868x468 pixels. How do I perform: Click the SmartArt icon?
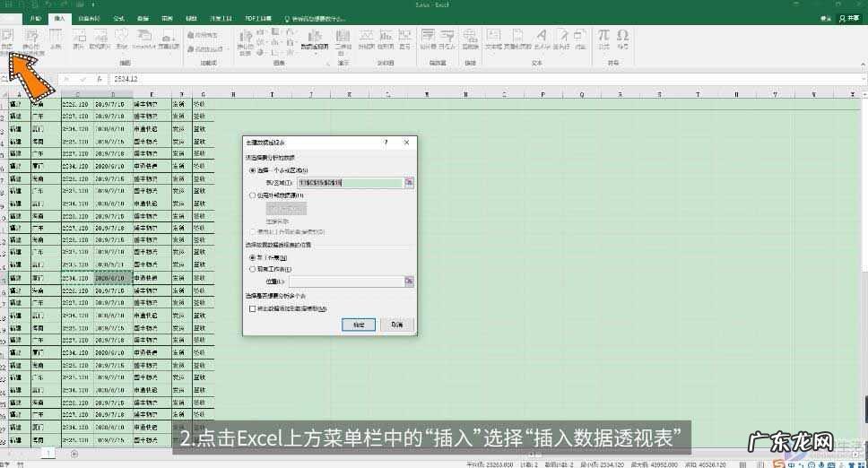click(144, 39)
